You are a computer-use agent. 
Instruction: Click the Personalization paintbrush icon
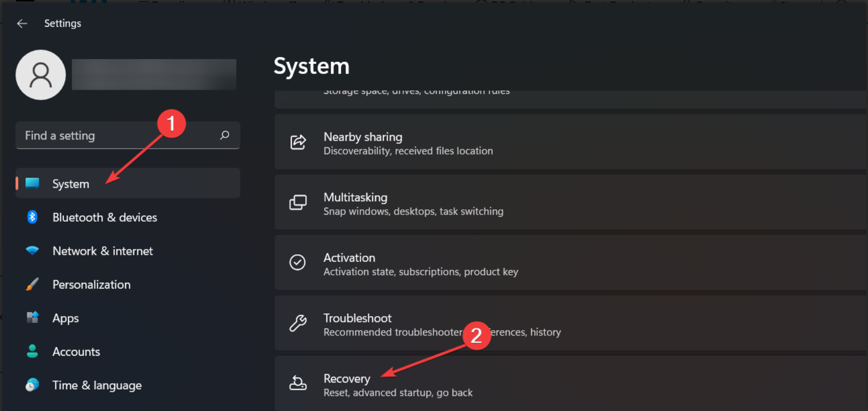click(x=32, y=284)
